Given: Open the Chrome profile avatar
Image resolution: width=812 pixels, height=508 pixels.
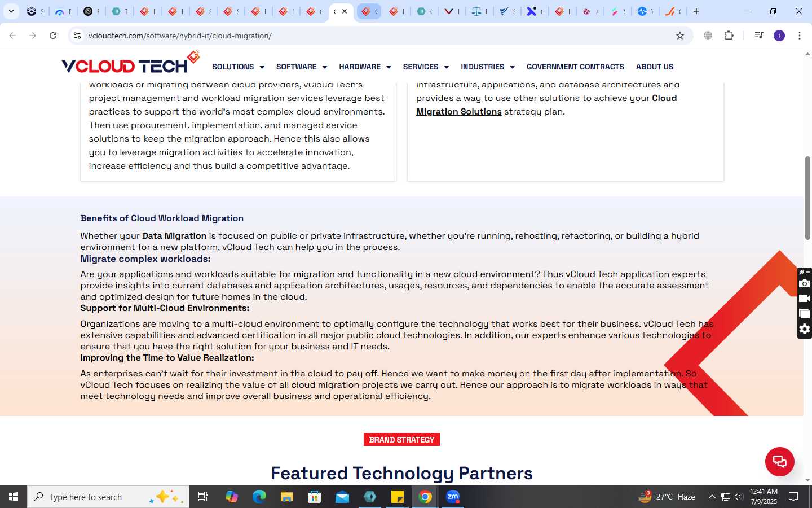Looking at the screenshot, I should (x=779, y=36).
